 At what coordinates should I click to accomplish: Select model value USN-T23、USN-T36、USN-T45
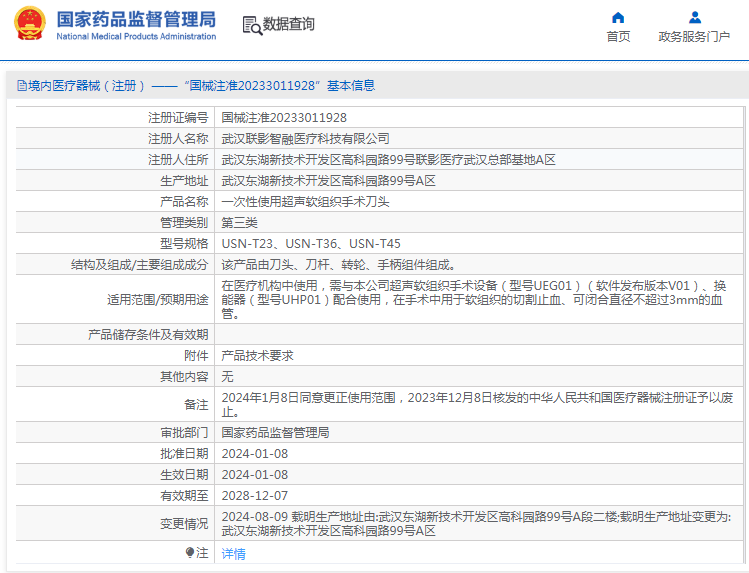tap(311, 244)
